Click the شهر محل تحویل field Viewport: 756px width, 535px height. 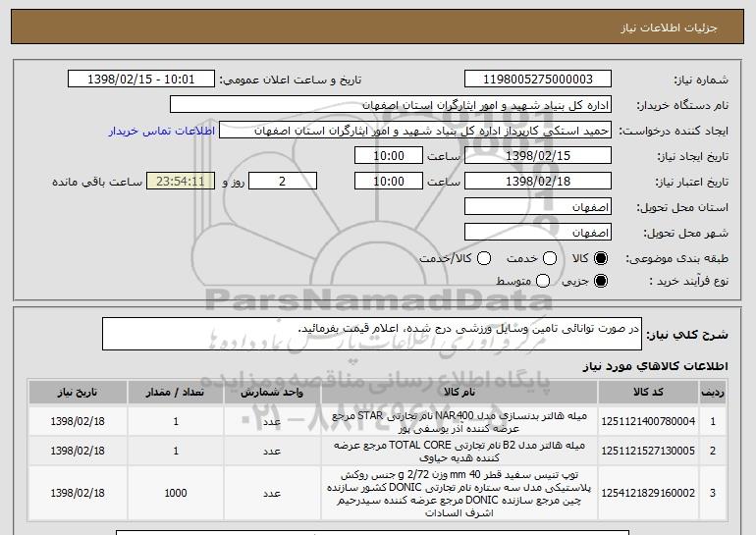[x=538, y=233]
